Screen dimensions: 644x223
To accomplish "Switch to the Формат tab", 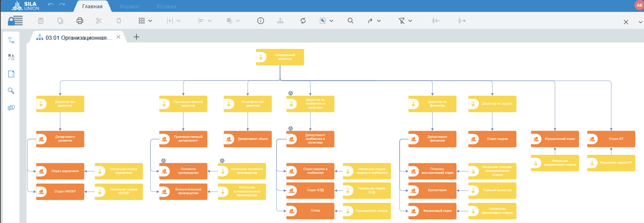I will point(129,6).
